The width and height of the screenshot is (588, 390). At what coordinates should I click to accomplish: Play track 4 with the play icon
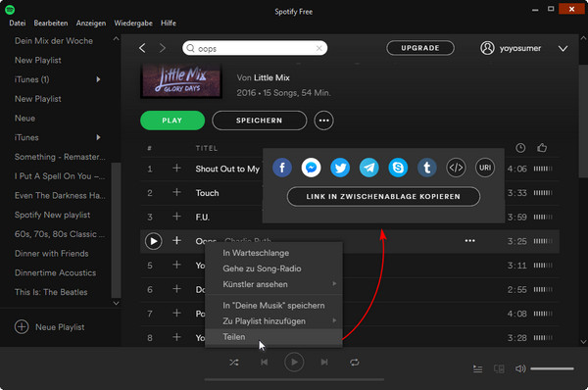tap(154, 241)
